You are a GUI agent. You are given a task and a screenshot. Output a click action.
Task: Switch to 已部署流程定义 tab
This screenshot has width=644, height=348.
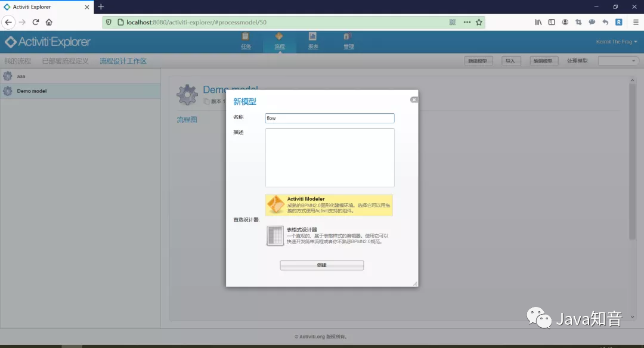pos(66,61)
